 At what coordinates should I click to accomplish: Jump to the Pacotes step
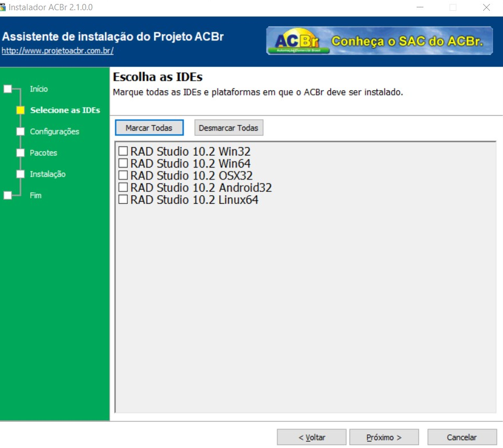tap(43, 153)
